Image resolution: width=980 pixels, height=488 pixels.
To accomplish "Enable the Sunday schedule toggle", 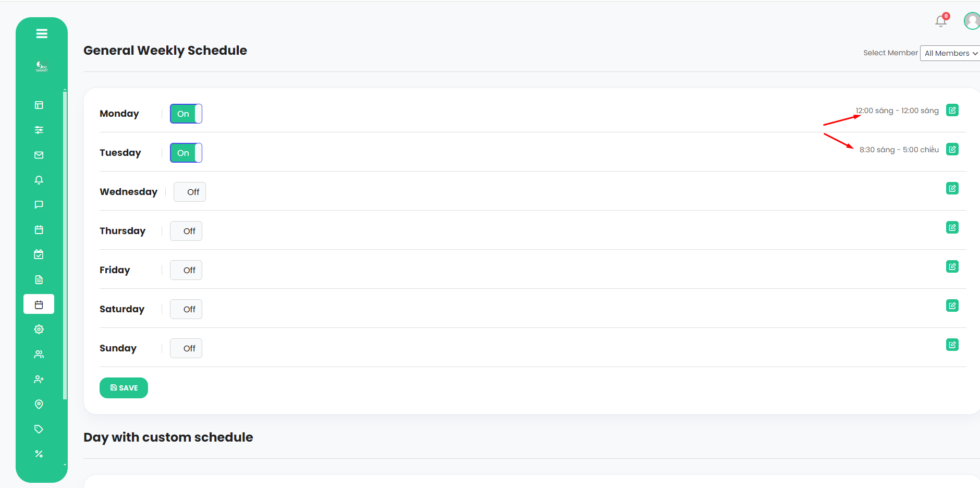I will (x=186, y=348).
